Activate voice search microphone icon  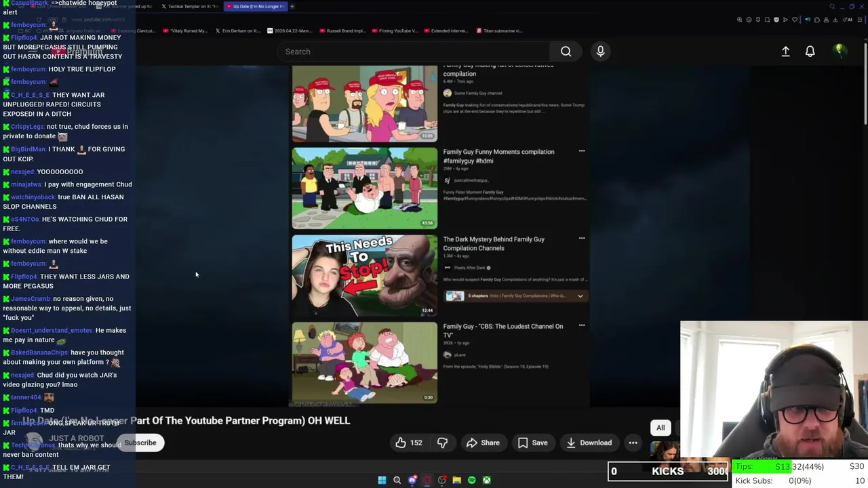click(600, 52)
